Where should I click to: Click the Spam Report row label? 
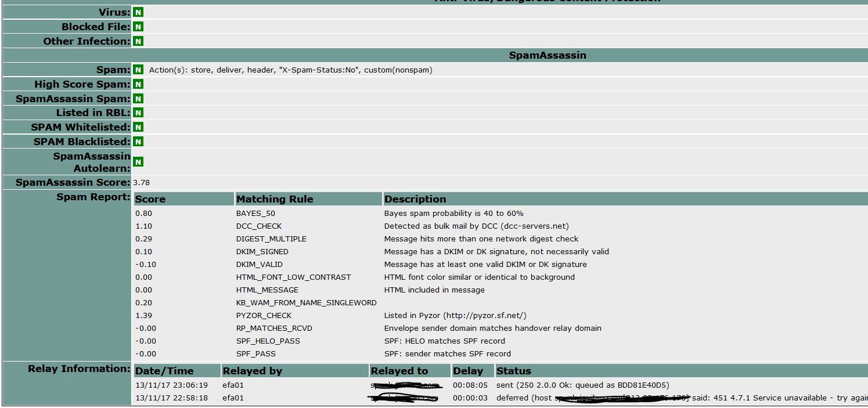coord(93,197)
